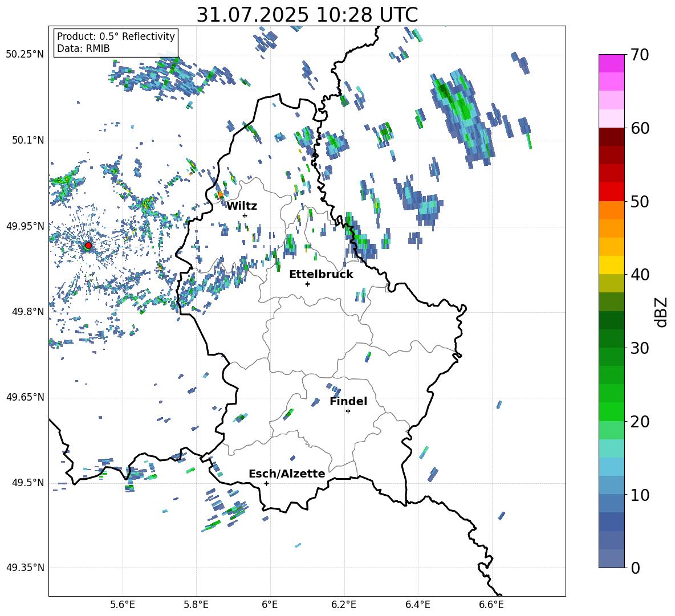The width and height of the screenshot is (675, 616).
Task: Click the 10 label on the colorbar
Action: pos(640,495)
